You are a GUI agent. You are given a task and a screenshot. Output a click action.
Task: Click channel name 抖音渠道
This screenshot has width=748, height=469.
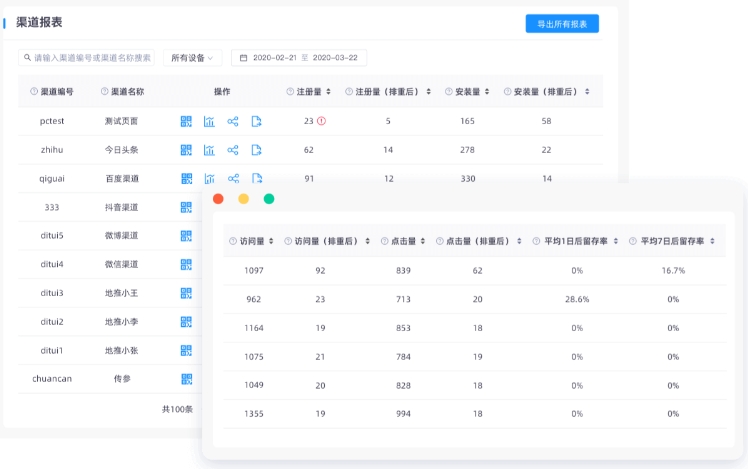point(121,207)
